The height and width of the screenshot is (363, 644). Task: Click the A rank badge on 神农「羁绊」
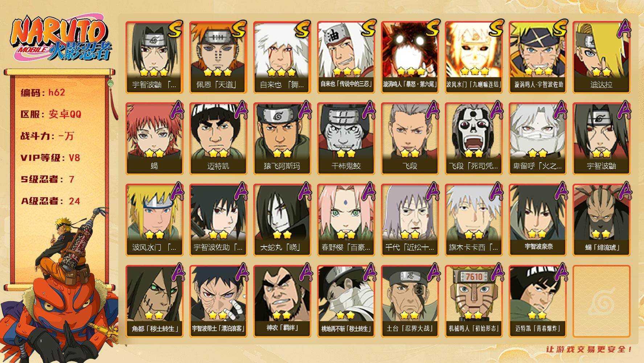(x=305, y=272)
